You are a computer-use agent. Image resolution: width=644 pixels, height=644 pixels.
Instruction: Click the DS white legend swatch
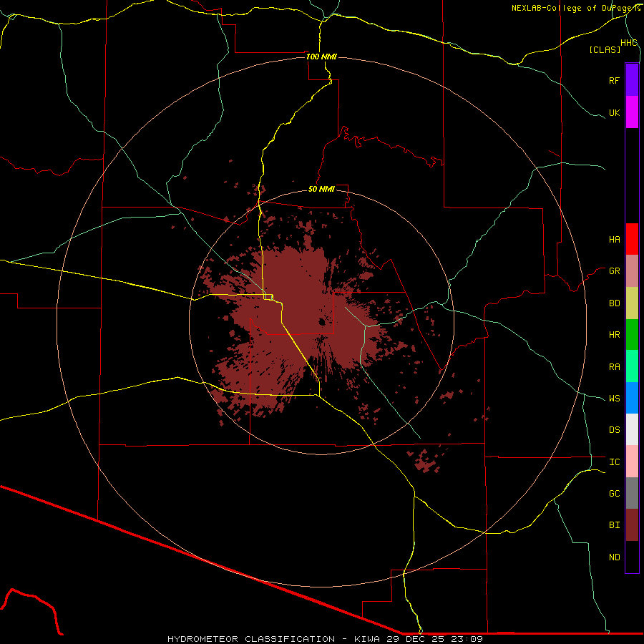632,429
